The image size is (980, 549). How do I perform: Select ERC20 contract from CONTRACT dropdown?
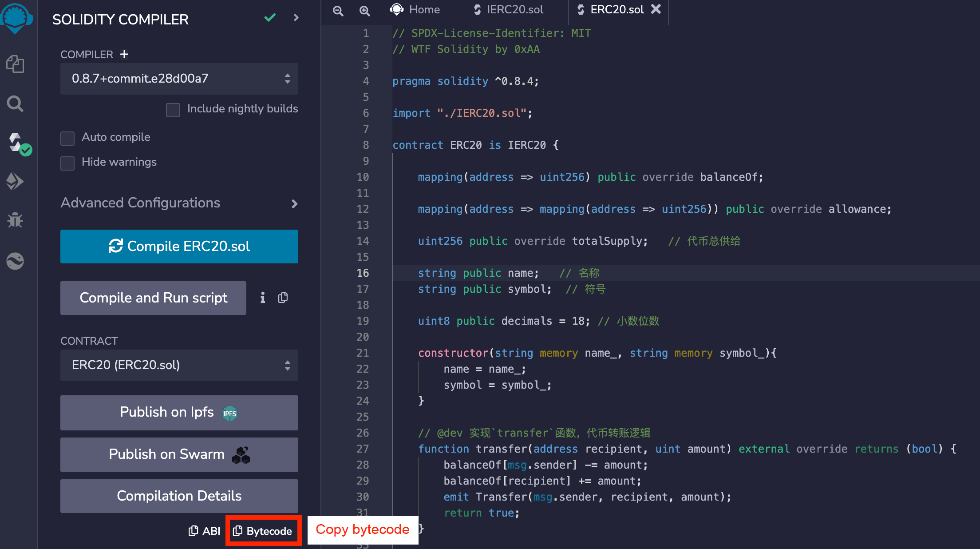(x=178, y=365)
